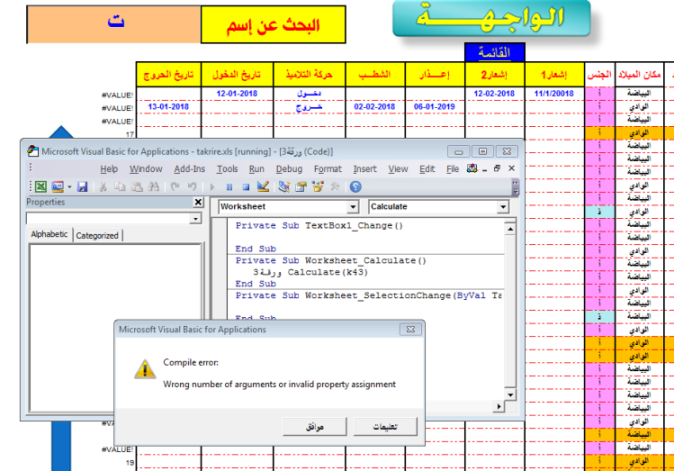The image size is (674, 471).
Task: Click the إشعار2 column header
Action: [494, 75]
